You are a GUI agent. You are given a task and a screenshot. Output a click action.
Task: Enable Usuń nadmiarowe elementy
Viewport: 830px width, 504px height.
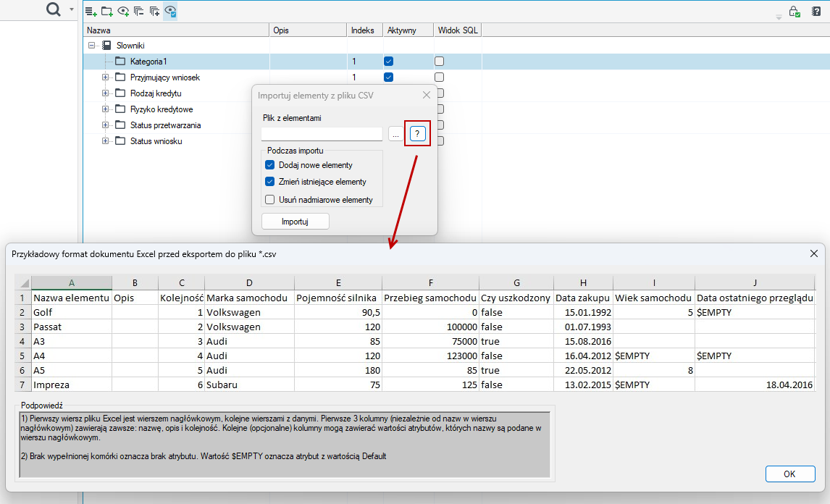(270, 200)
